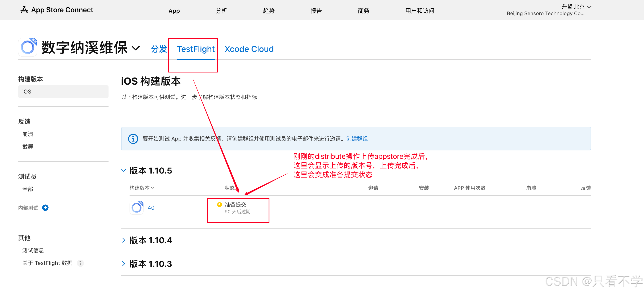Open 测试信息 in sidebar

click(x=33, y=251)
